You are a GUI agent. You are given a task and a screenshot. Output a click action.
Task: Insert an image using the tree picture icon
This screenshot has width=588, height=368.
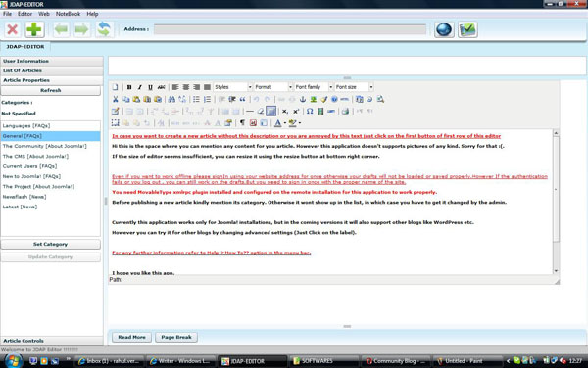point(314,99)
